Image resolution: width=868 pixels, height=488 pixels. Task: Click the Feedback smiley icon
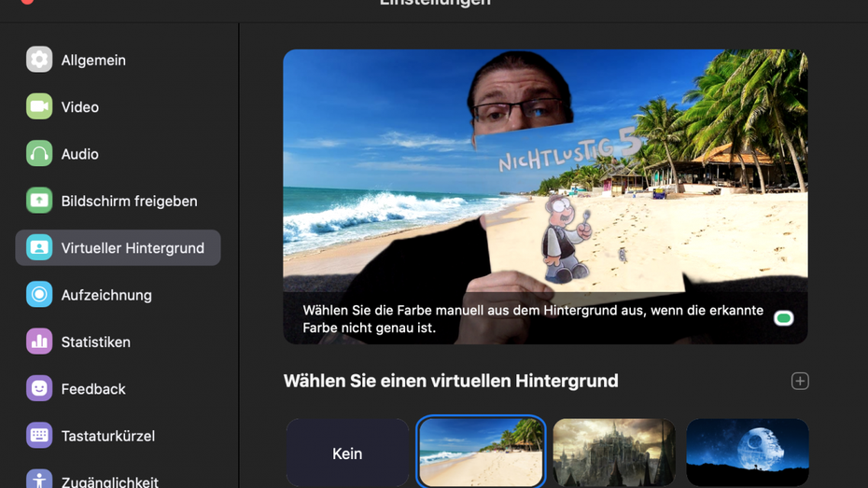pos(39,388)
